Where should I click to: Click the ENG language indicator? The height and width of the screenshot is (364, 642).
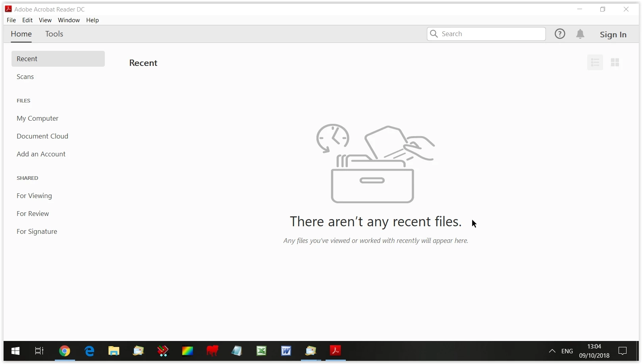[567, 351]
